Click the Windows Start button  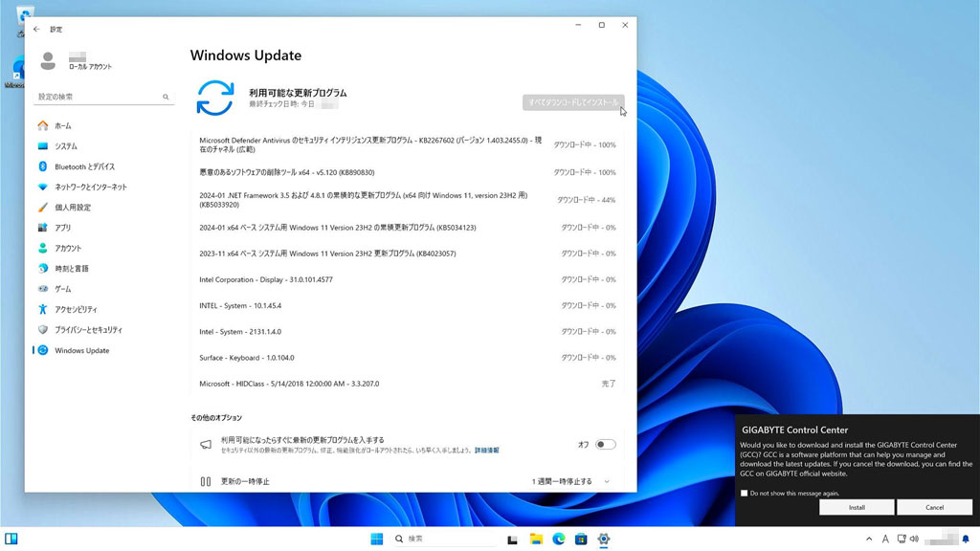(377, 540)
